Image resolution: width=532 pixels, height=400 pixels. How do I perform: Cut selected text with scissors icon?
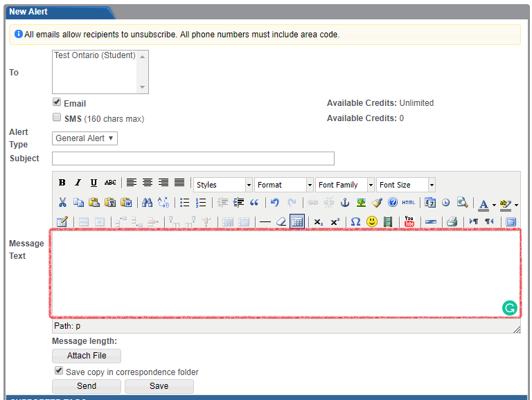[62, 202]
